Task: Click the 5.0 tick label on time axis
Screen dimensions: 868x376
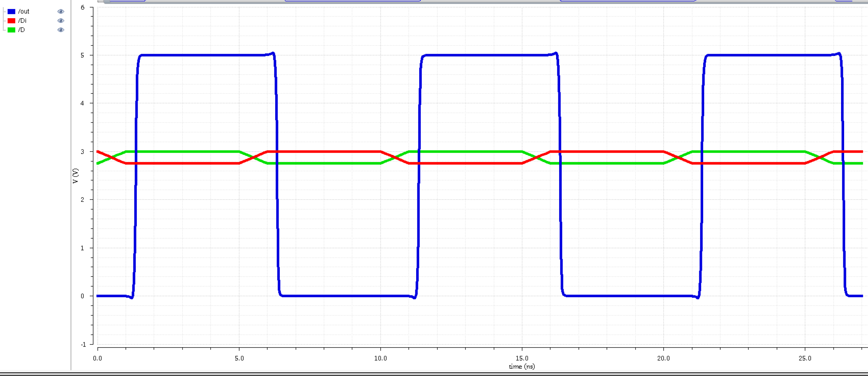Action: tap(239, 358)
